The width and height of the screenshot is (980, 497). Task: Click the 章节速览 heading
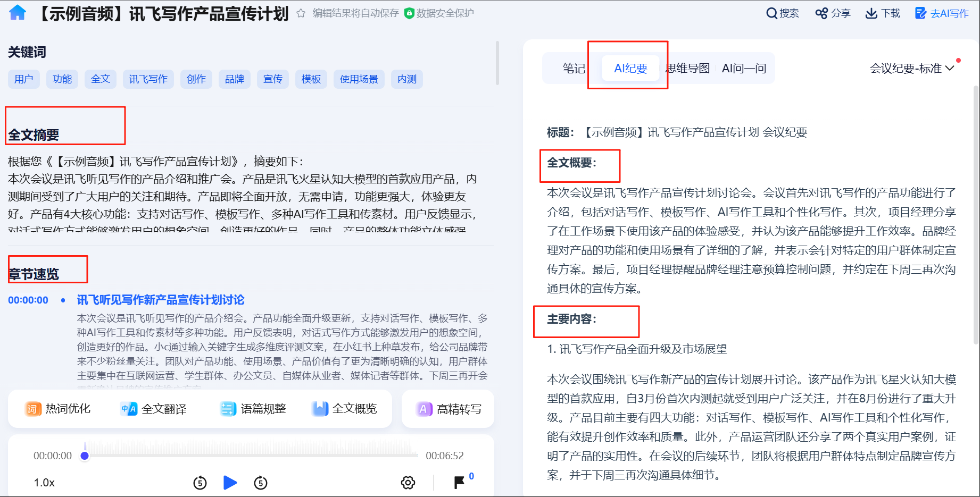(34, 274)
